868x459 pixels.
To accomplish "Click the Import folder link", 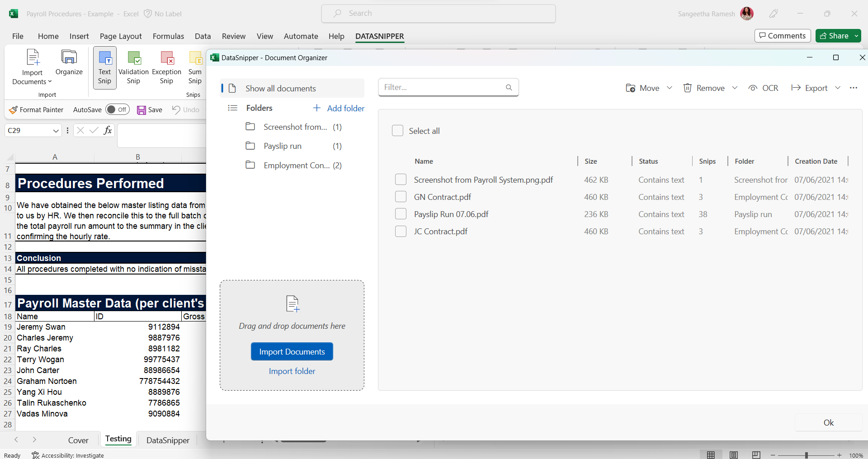I will tap(292, 371).
